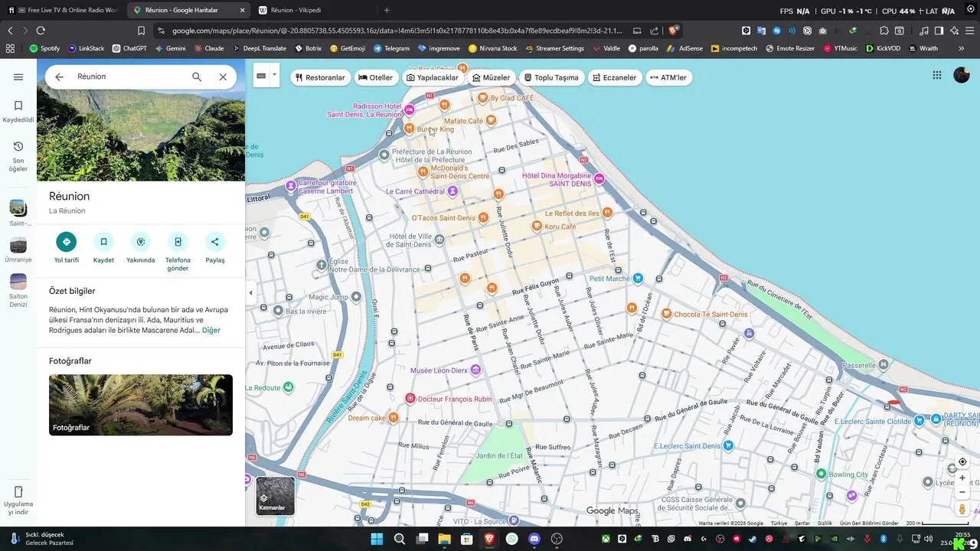The image size is (980, 551).
Task: Click the Uygulamayı indir phone icon
Action: point(18,491)
